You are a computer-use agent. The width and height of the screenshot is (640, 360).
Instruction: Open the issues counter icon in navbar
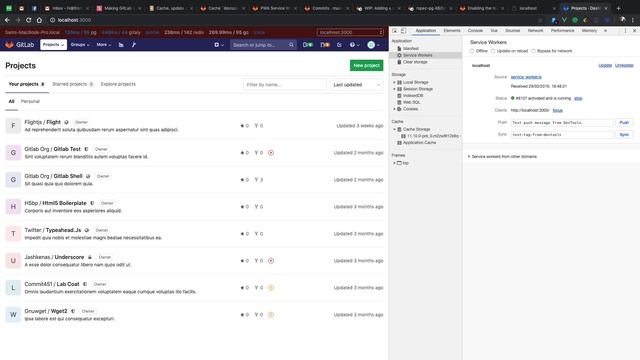point(308,45)
